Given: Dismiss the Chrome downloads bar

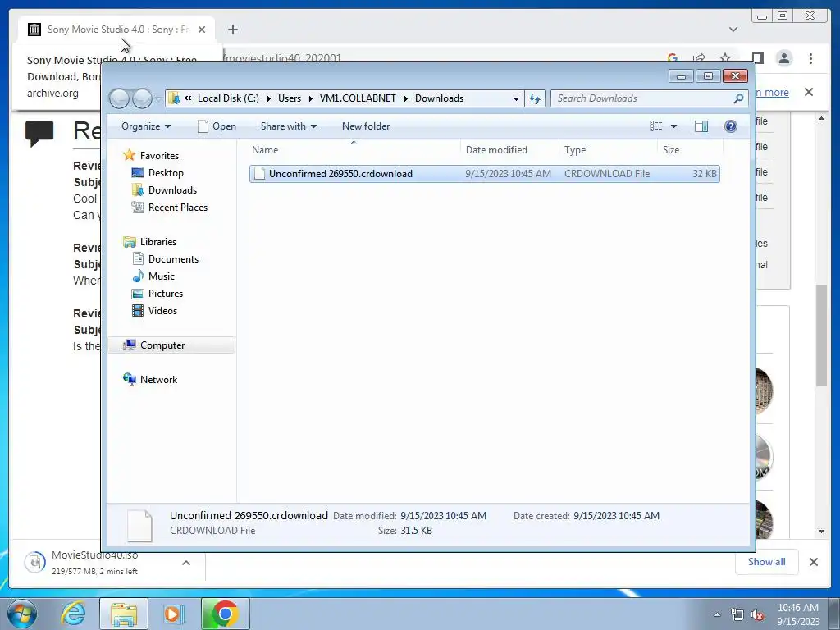Looking at the screenshot, I should (813, 562).
